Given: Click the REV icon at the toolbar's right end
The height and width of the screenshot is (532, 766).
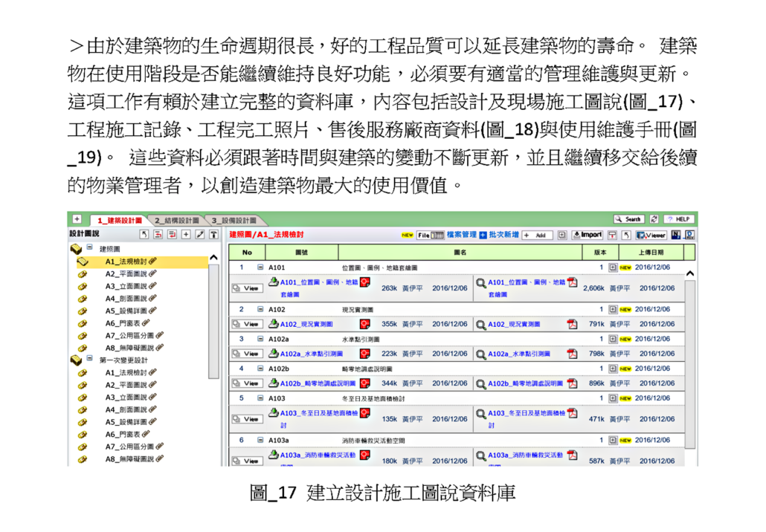Looking at the screenshot, I should click(690, 236).
